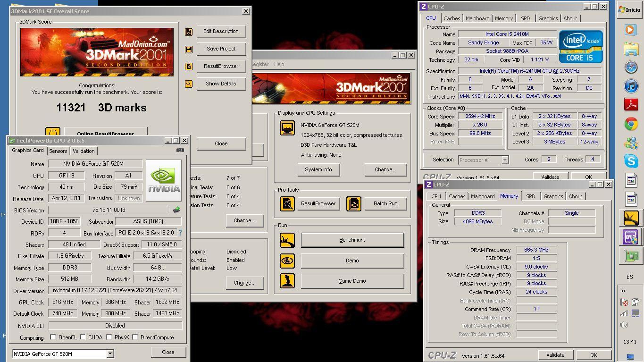Open Mainboard tab in upper CPU-Z window
Image resolution: width=644 pixels, height=362 pixels.
click(477, 18)
